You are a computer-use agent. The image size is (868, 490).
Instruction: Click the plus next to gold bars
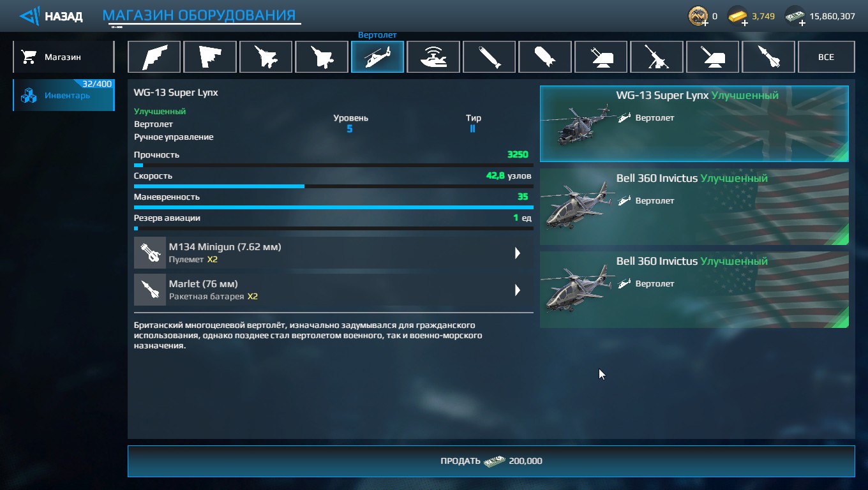(744, 23)
